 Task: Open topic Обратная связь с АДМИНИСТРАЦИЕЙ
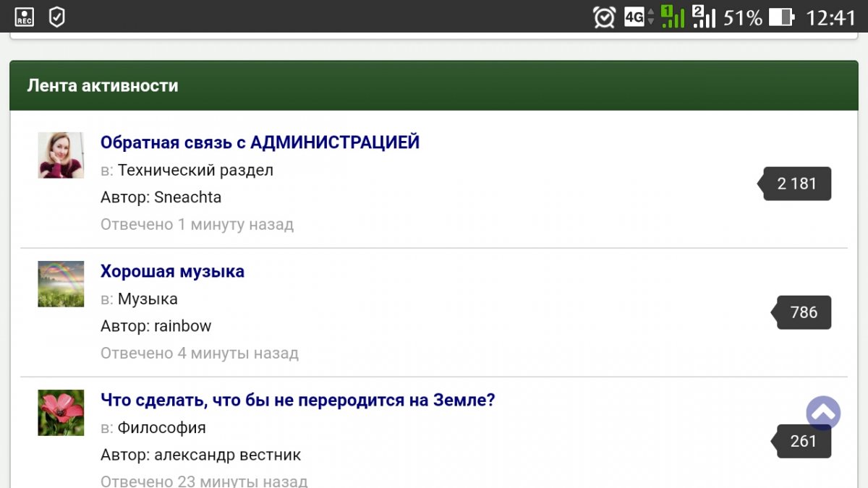point(260,142)
